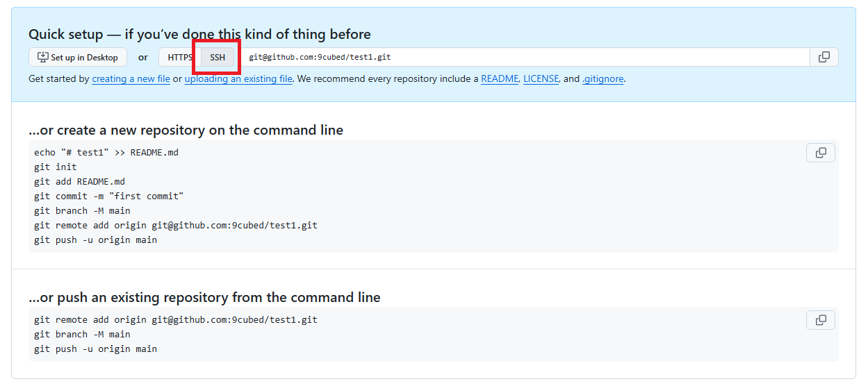Screen dimensions: 868x386
Task: Click the Quick setup heading
Action: tap(199, 34)
